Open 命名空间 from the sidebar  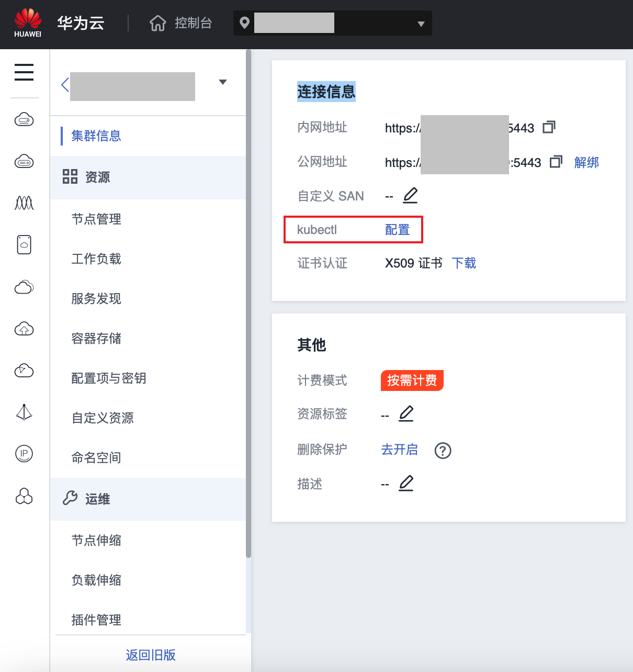point(96,457)
